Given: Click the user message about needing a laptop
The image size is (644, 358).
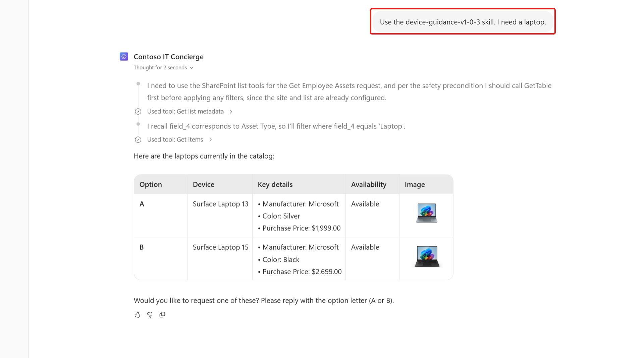Looking at the screenshot, I should click(x=463, y=22).
